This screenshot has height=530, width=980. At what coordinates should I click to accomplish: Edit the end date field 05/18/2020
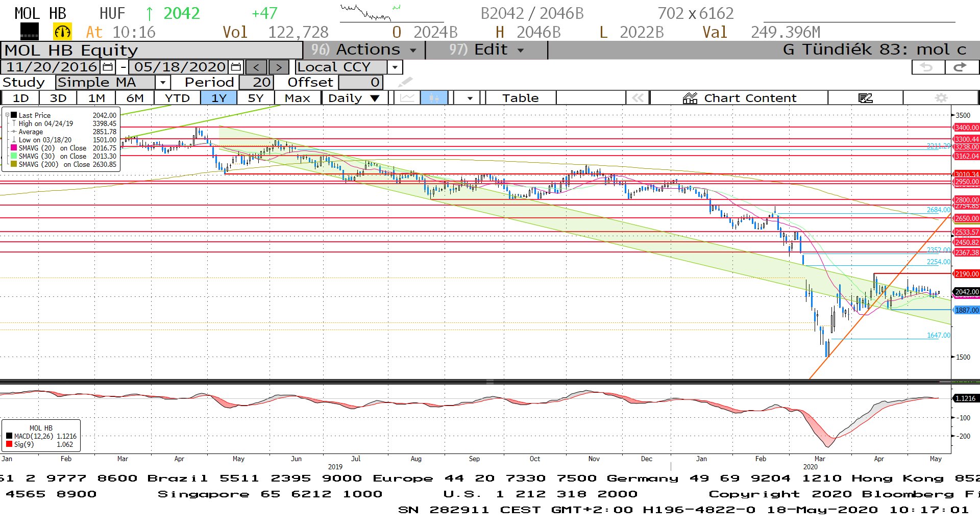point(180,67)
